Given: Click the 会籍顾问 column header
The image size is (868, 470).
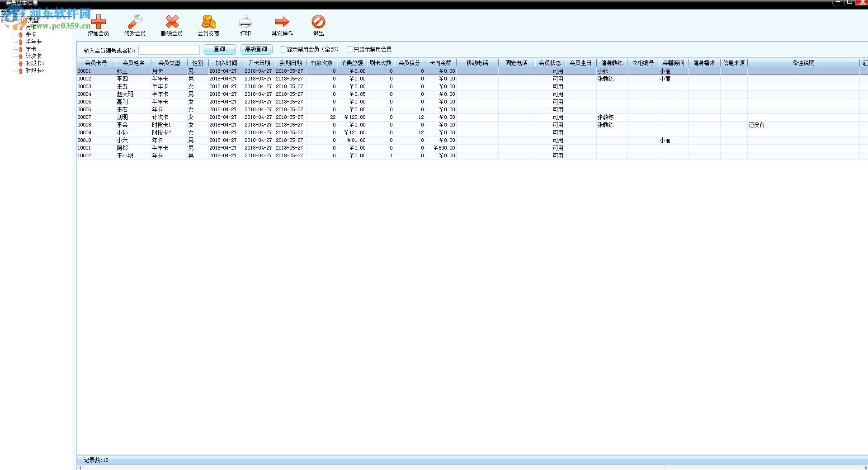Looking at the screenshot, I should tap(673, 63).
